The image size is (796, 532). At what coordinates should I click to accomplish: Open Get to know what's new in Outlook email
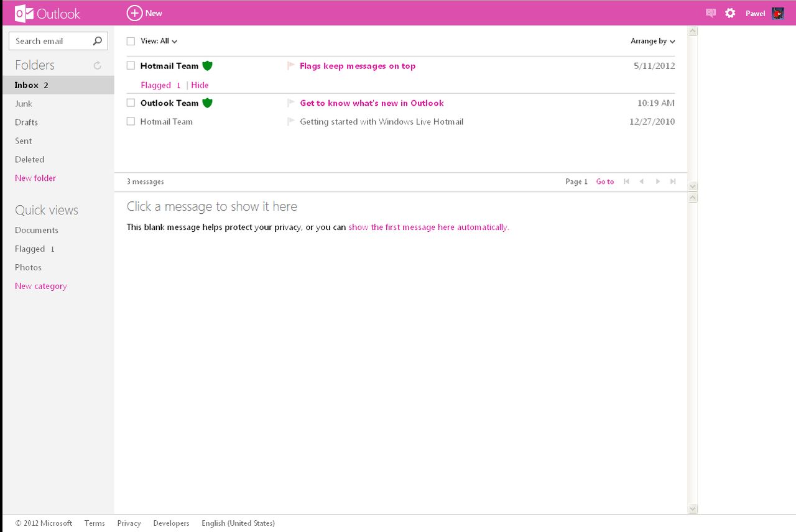point(372,103)
